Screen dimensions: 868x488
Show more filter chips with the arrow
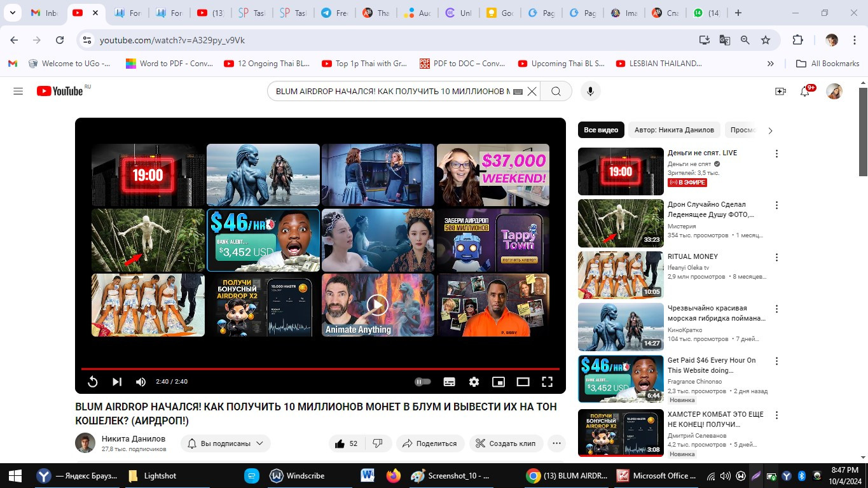(x=770, y=130)
